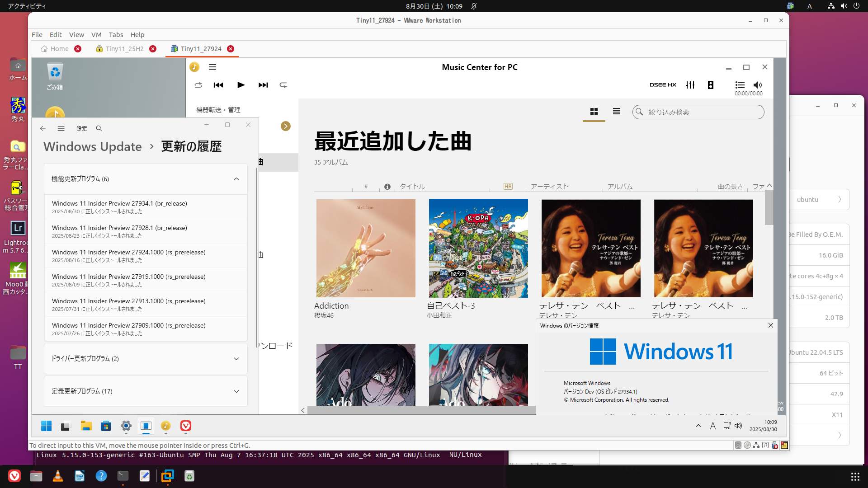Open the 自己ベスト-3 album cover
The height and width of the screenshot is (488, 868).
point(478,248)
